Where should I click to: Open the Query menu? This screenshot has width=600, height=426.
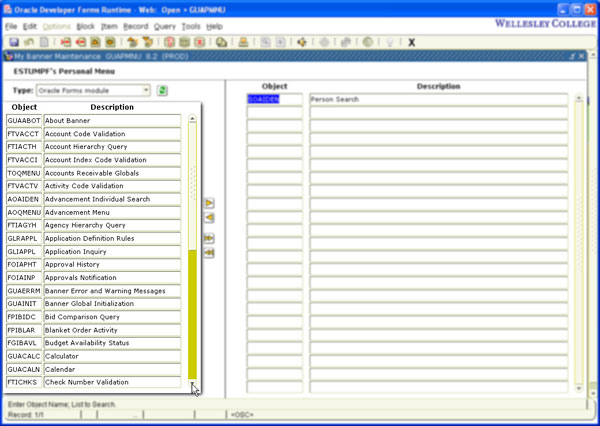tap(165, 26)
